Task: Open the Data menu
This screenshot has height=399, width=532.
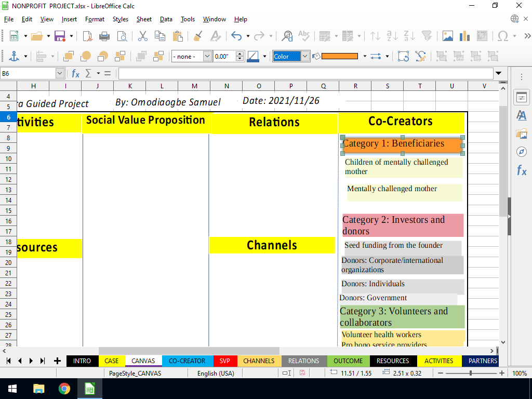Action: tap(166, 19)
